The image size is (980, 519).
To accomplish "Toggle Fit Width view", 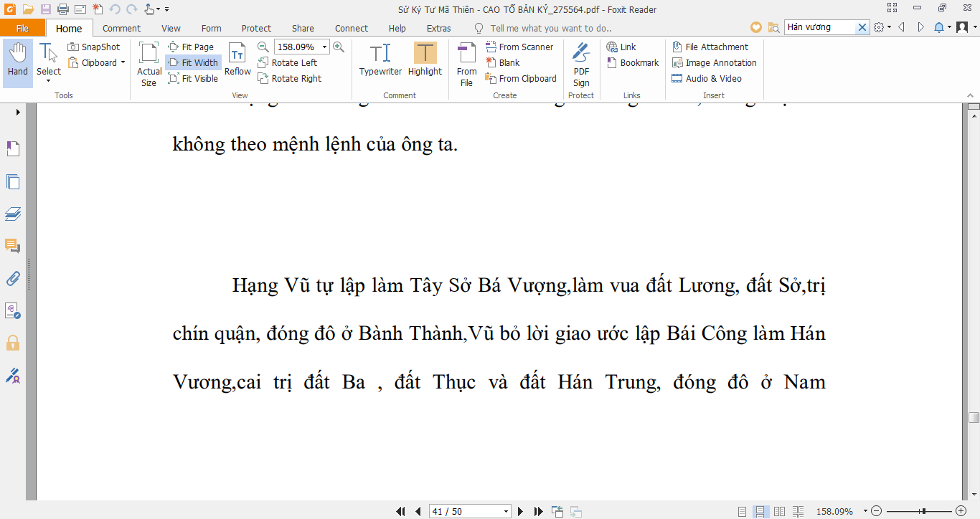I will pyautogui.click(x=193, y=62).
